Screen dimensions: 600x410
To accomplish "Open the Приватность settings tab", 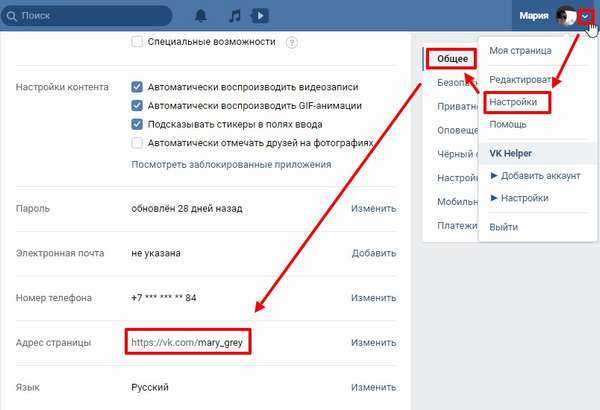I will pos(458,106).
